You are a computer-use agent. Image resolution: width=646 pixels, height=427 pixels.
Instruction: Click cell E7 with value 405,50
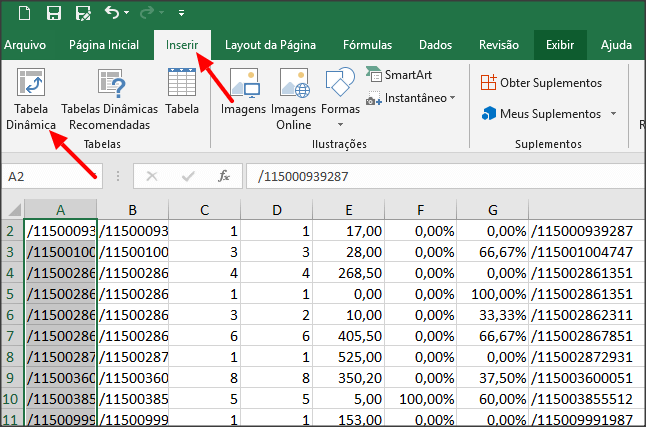[349, 336]
